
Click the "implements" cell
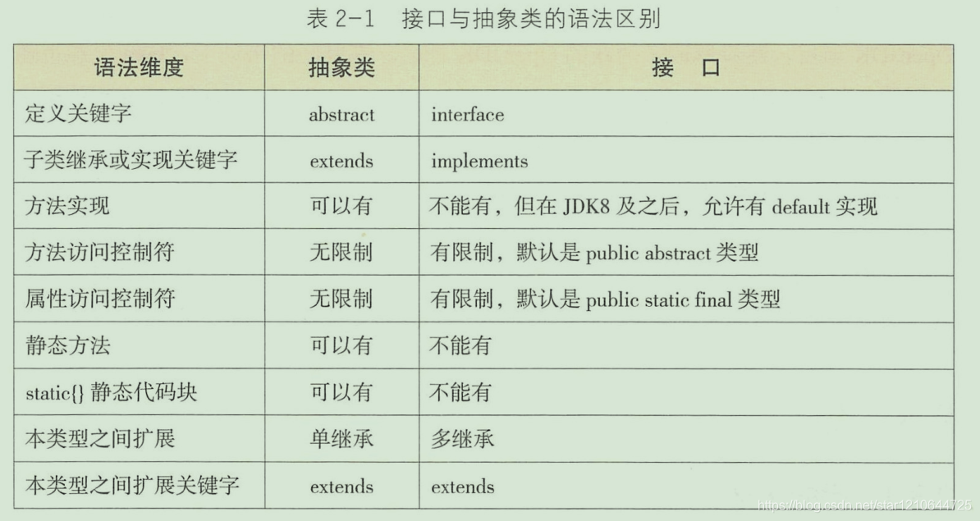click(479, 161)
